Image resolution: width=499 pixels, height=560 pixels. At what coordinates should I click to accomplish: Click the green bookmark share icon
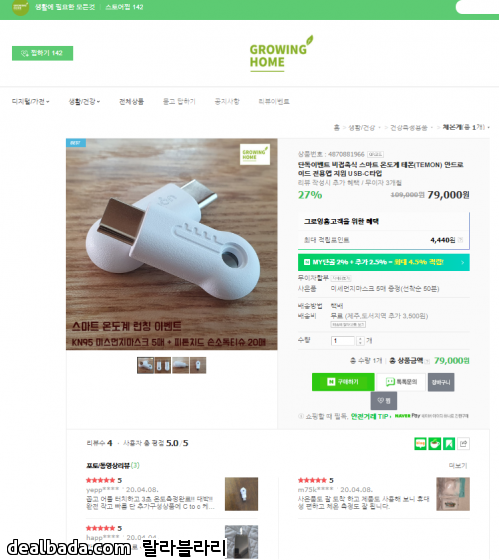(x=449, y=444)
